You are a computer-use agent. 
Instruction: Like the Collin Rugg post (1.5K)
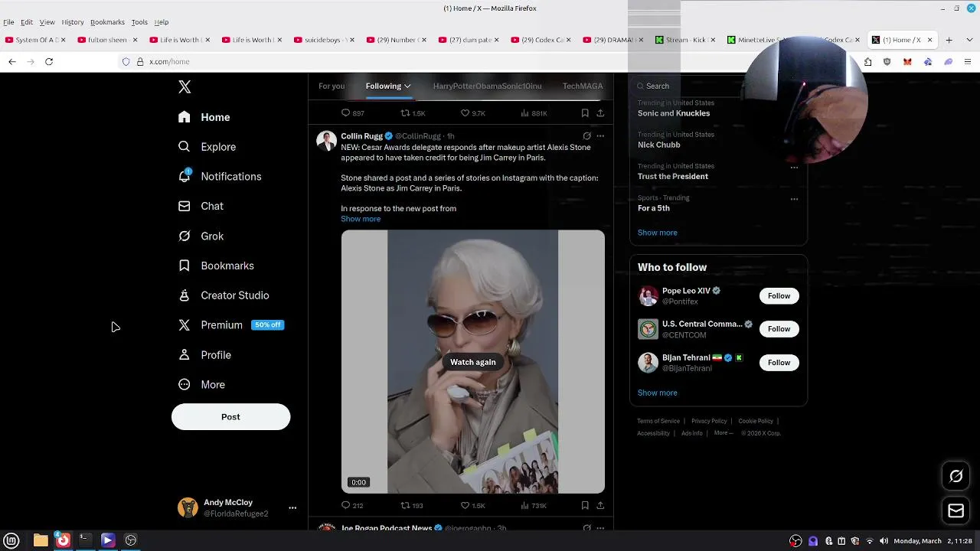pyautogui.click(x=472, y=506)
